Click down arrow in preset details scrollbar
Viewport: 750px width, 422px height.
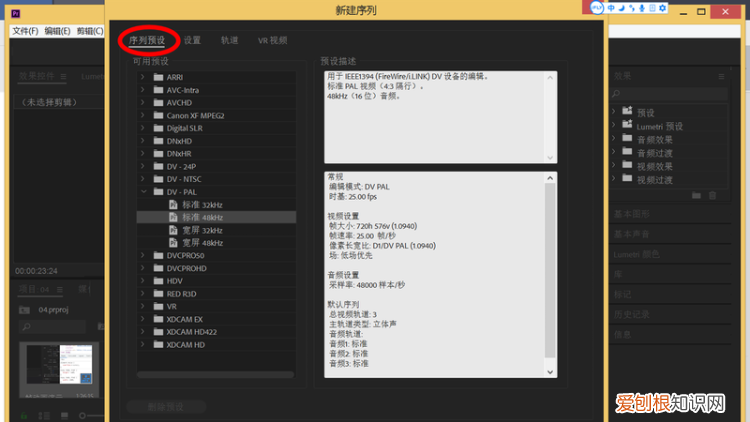coord(550,372)
